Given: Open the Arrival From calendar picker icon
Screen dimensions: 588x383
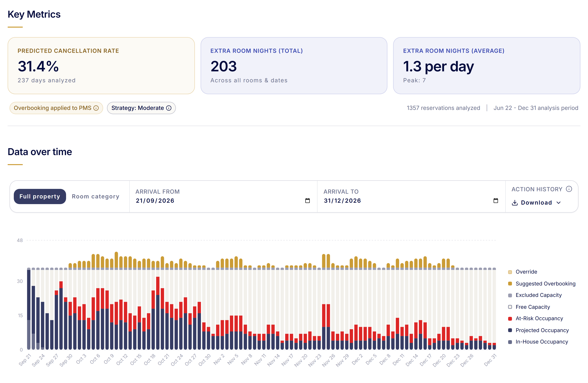Looking at the screenshot, I should pyautogui.click(x=307, y=200).
